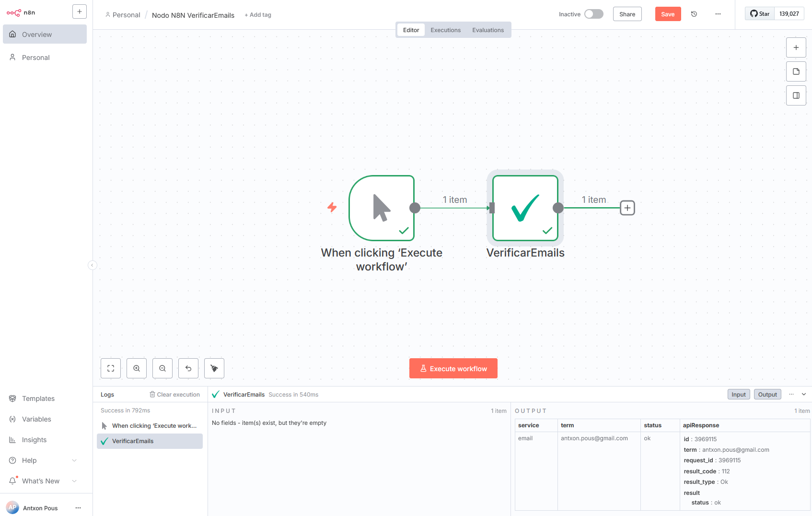Screen dimensions: 812x516
Task: Expand the Help menu chevron
Action: (74, 460)
